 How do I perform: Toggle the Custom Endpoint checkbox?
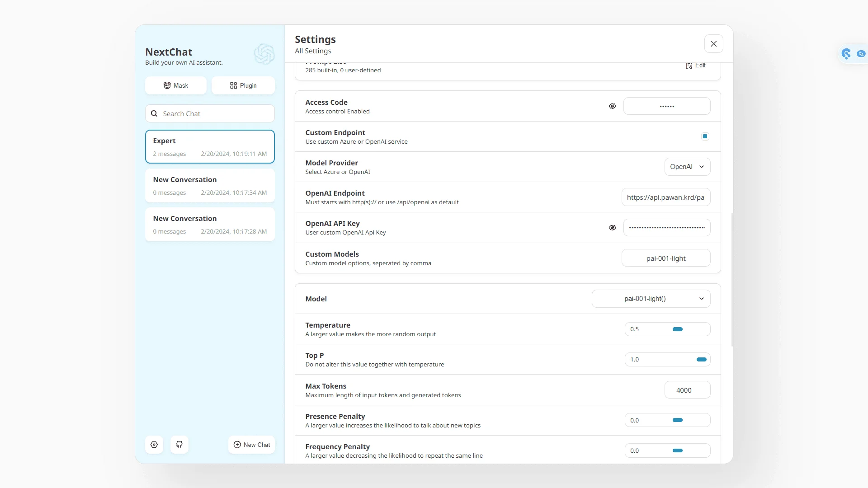(x=705, y=136)
